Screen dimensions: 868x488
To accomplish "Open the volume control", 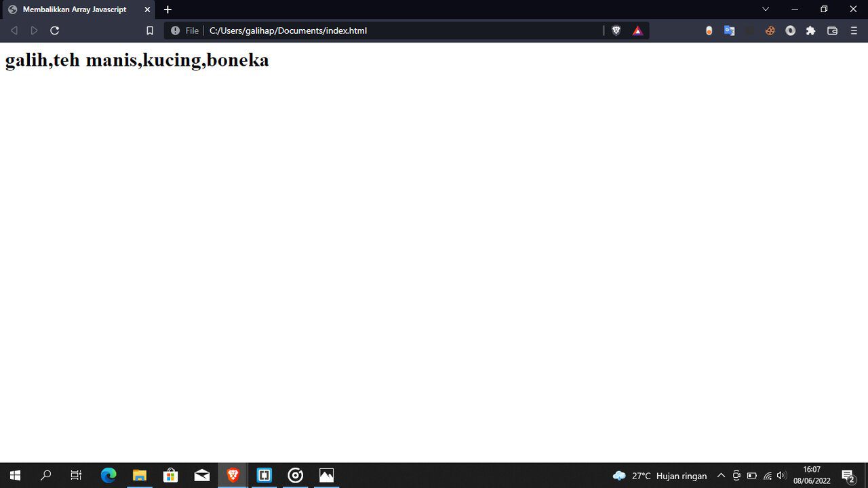I will tap(782, 476).
